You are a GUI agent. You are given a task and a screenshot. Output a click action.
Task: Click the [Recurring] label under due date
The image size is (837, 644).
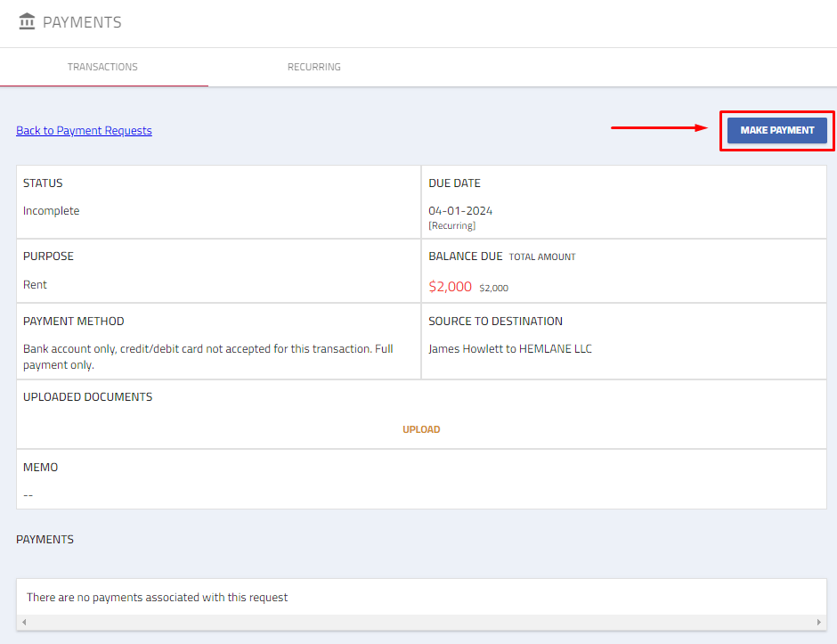tap(451, 226)
